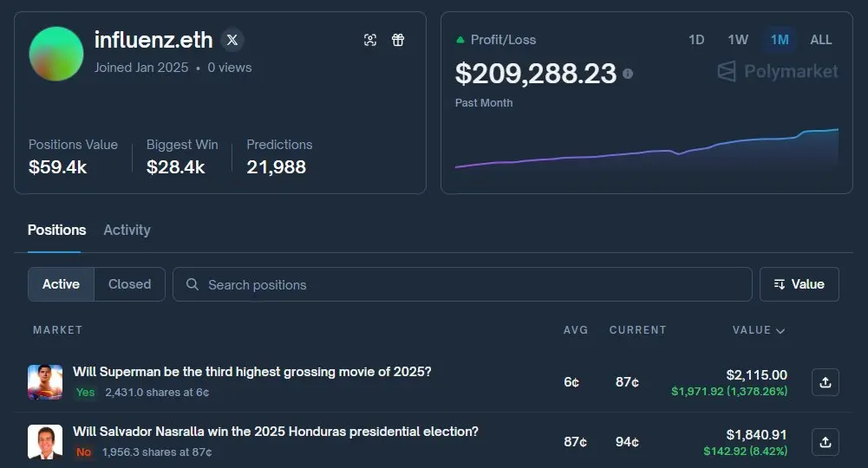The height and width of the screenshot is (468, 868).
Task: Click the green Profit/Loss triangle indicator
Action: point(460,40)
